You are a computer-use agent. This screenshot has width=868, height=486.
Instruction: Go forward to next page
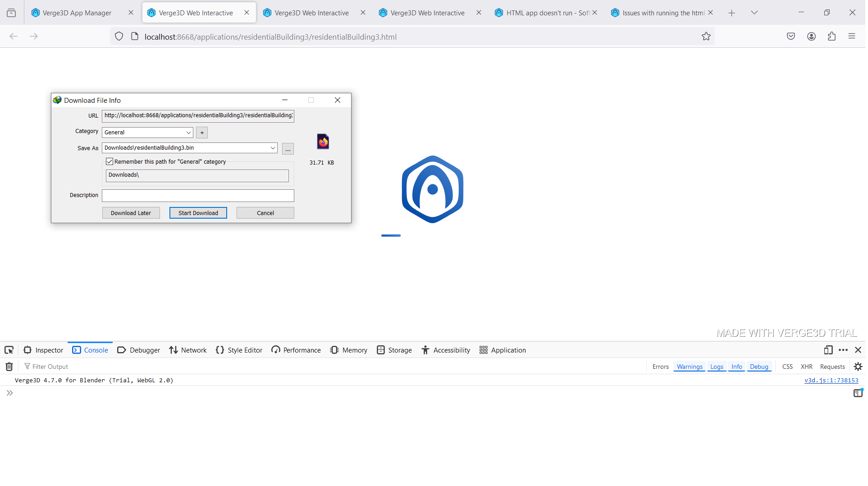pos(34,37)
